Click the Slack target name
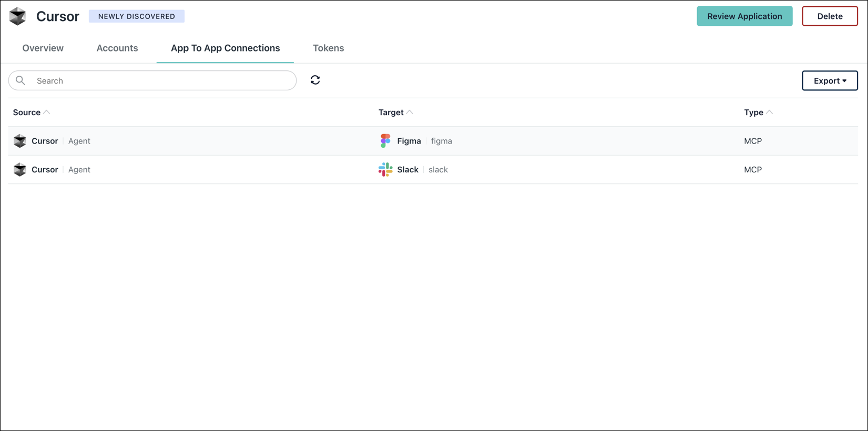The width and height of the screenshot is (868, 431). (x=408, y=170)
